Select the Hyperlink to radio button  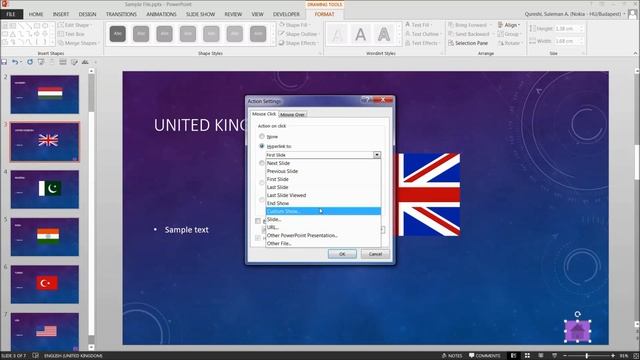coord(262,146)
